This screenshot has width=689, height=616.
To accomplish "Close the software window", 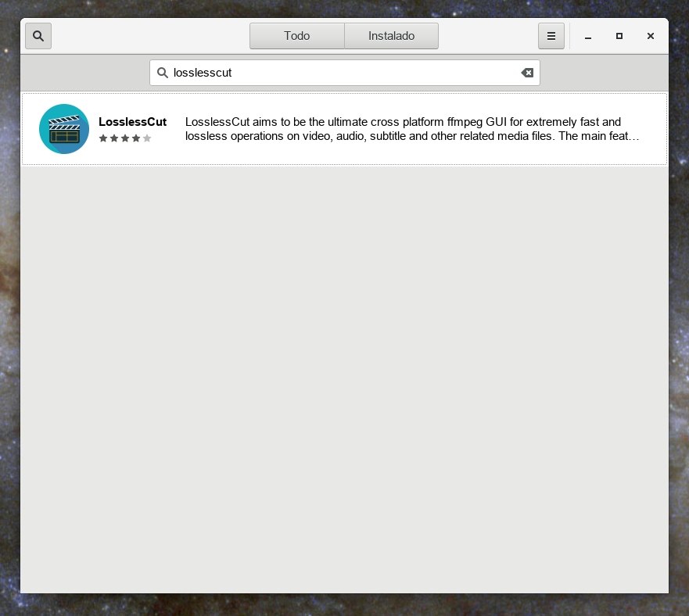I will click(651, 36).
